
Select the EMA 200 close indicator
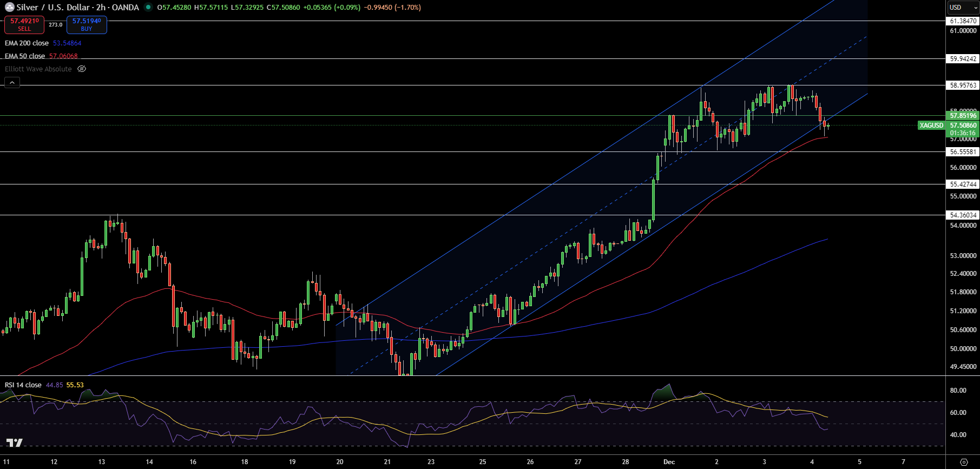(x=27, y=43)
